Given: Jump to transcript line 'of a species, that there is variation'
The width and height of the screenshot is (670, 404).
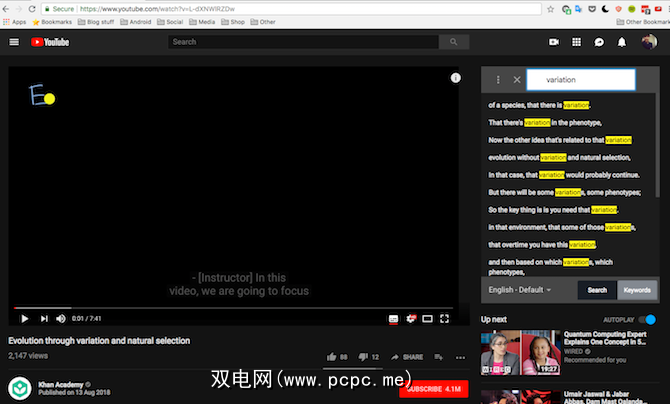Looking at the screenshot, I should click(539, 105).
